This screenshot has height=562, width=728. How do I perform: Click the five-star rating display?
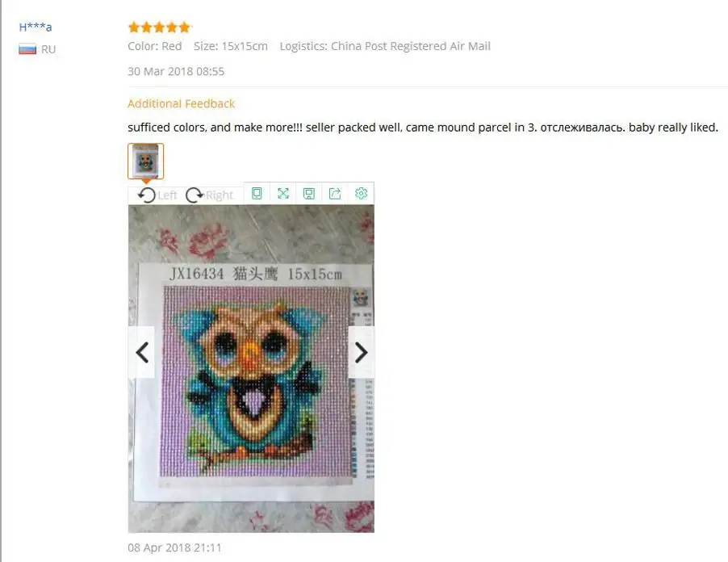click(x=159, y=27)
